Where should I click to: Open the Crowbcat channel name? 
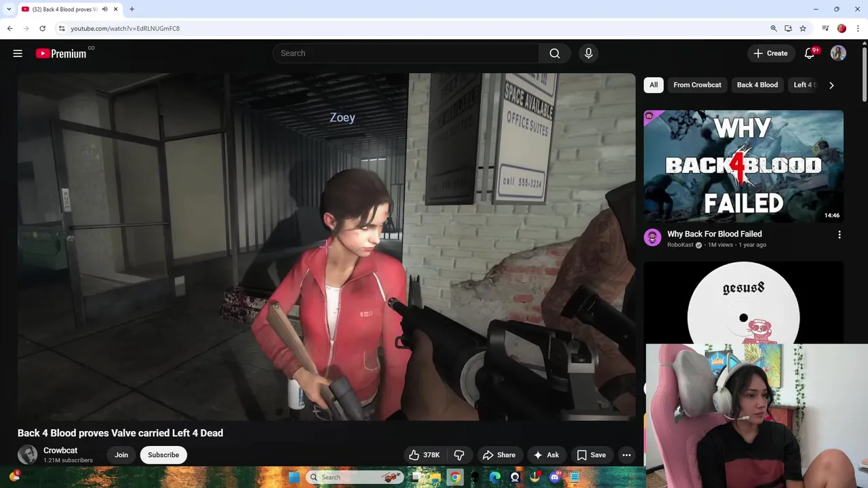(60, 450)
